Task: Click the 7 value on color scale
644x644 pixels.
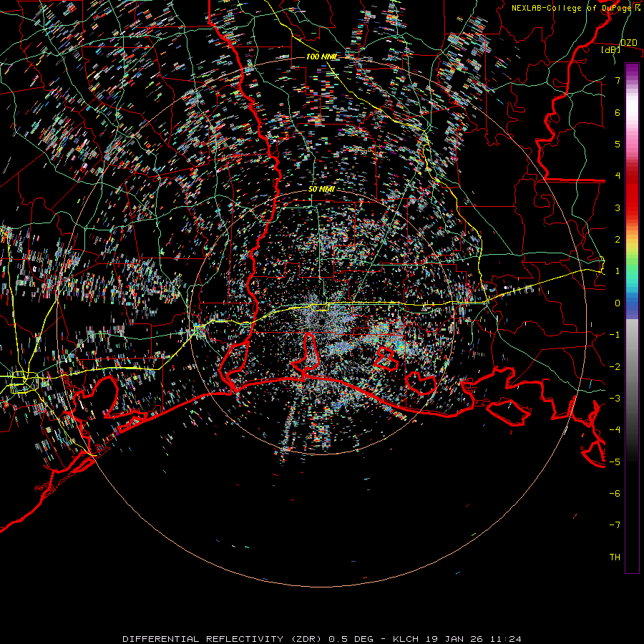Action: (618, 80)
